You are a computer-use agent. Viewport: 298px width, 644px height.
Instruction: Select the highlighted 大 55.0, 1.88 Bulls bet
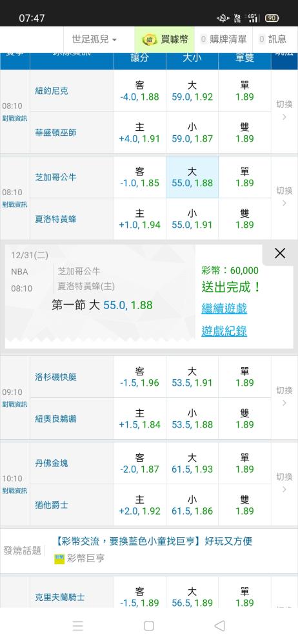click(192, 177)
